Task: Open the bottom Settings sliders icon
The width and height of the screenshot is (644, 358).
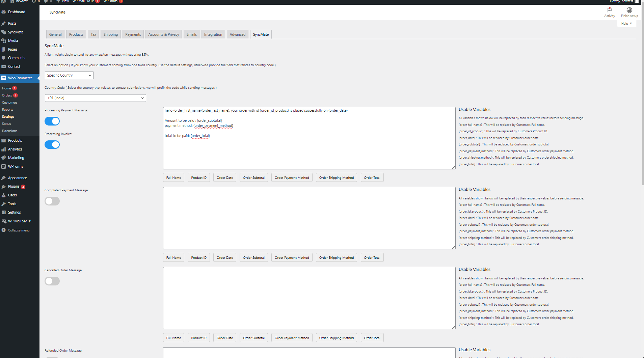Action: click(x=4, y=212)
